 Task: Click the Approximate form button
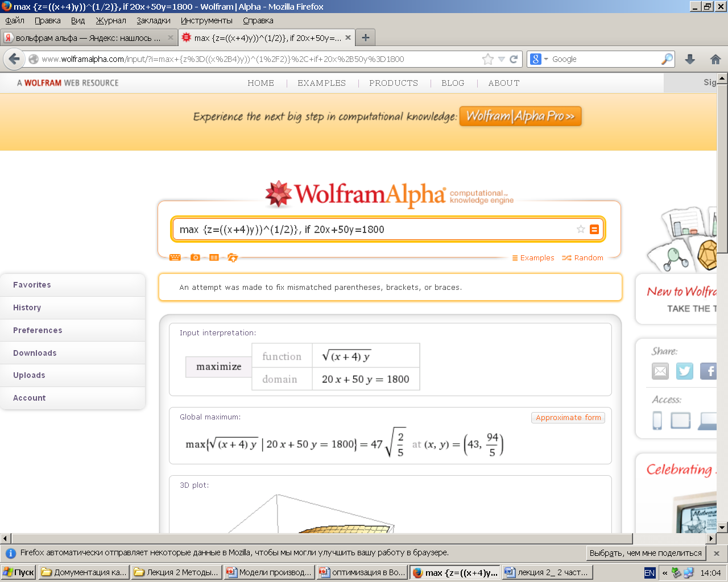click(568, 417)
